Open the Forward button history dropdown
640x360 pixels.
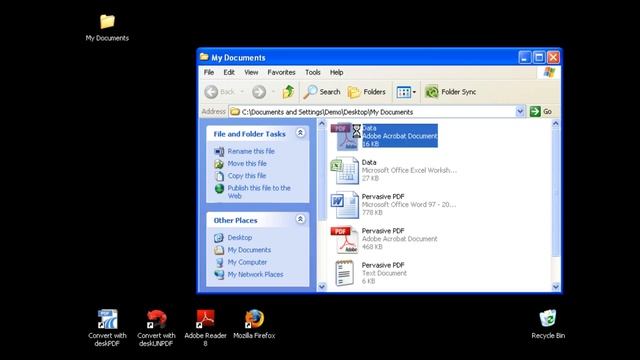pyautogui.click(x=273, y=92)
